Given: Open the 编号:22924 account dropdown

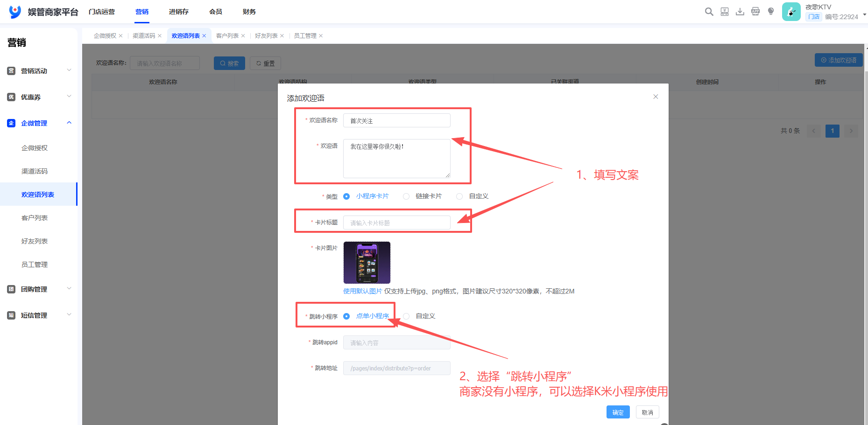Looking at the screenshot, I should [863, 14].
